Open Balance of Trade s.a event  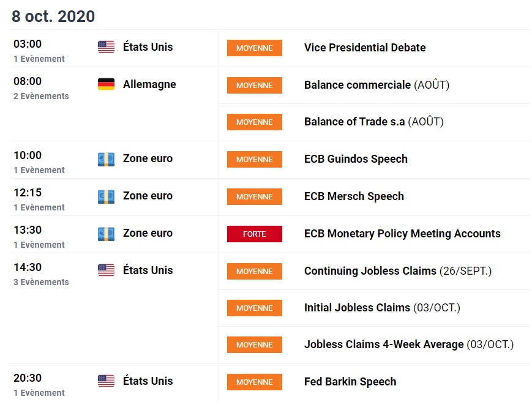point(374,121)
